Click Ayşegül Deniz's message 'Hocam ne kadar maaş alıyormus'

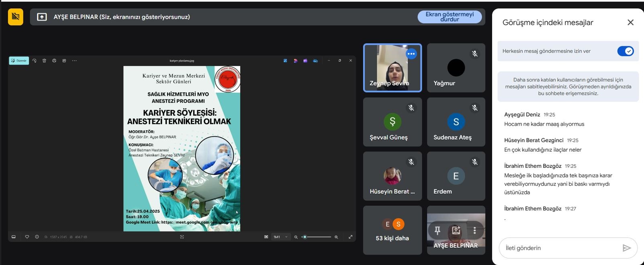pos(544,124)
